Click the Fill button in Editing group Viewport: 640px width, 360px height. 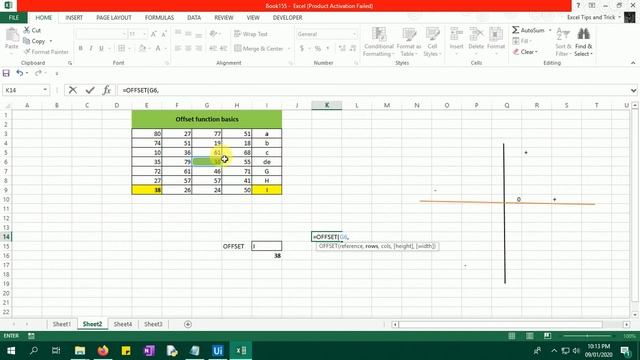(x=521, y=41)
